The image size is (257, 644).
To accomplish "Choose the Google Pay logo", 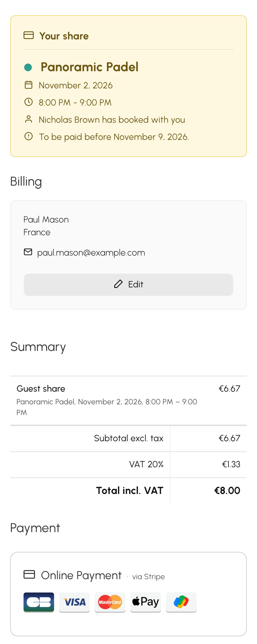I will (181, 602).
